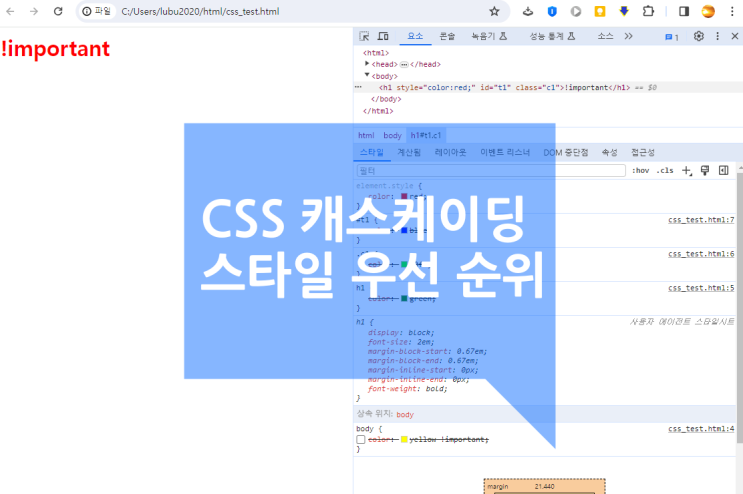Open css_test.html:5 source link
Viewport: 743px width, 494px height.
pos(701,288)
